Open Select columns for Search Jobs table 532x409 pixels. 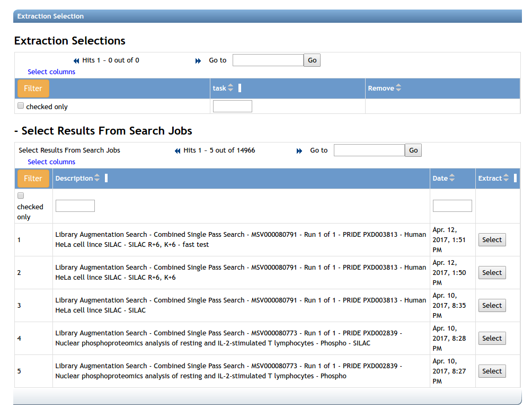pos(51,162)
